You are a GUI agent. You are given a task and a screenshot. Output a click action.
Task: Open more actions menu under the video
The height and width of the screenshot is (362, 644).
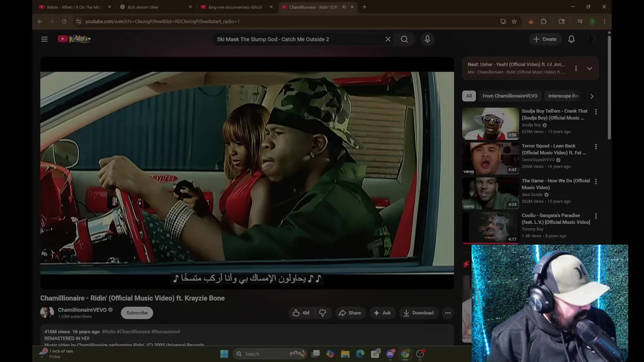(x=448, y=313)
